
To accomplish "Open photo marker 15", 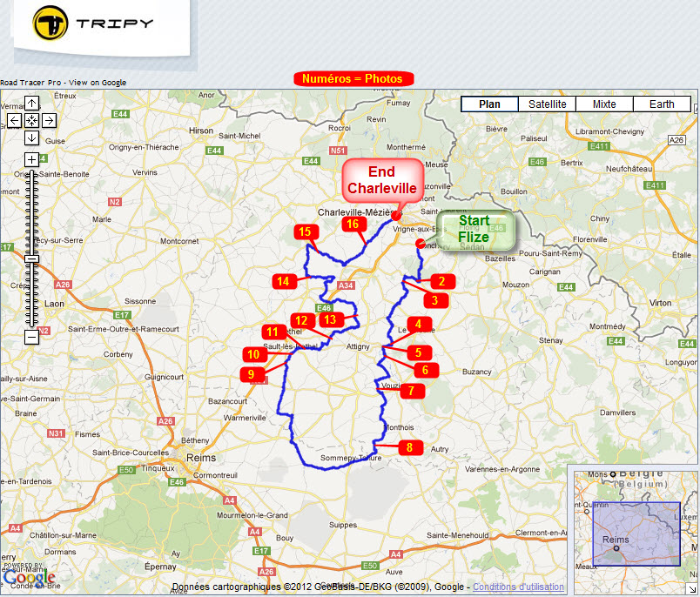I will pos(306,231).
